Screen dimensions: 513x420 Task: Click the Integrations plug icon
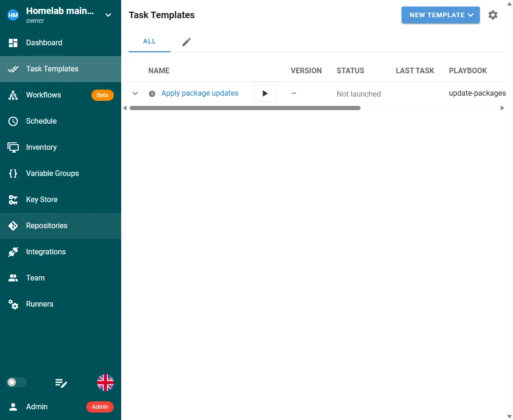(13, 252)
